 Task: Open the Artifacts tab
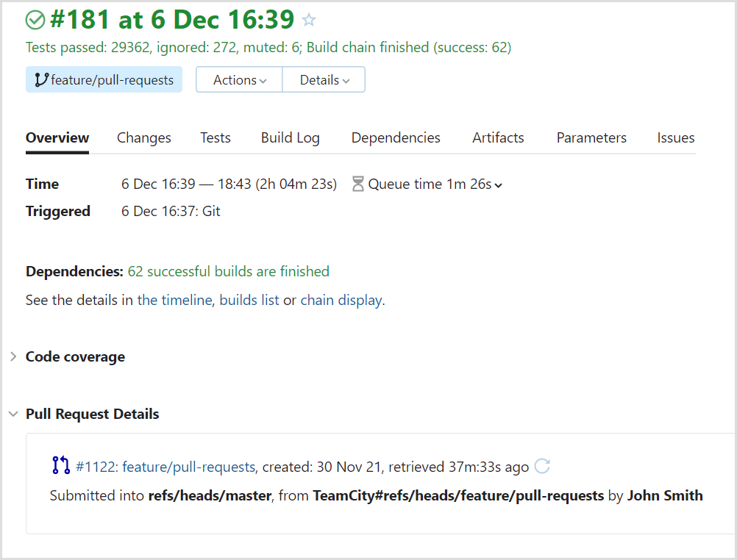coord(498,137)
